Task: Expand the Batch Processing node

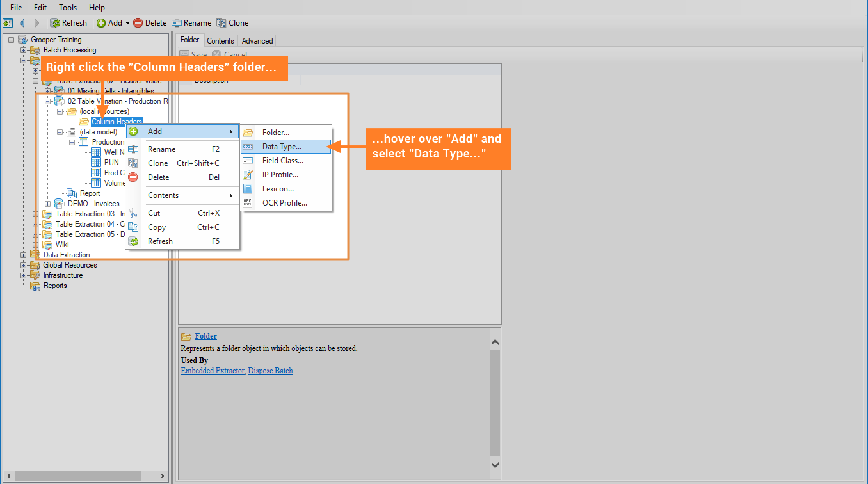Action: (x=24, y=50)
